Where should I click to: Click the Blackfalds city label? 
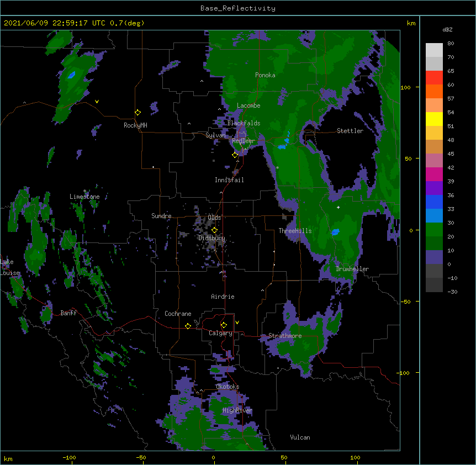tap(244, 123)
